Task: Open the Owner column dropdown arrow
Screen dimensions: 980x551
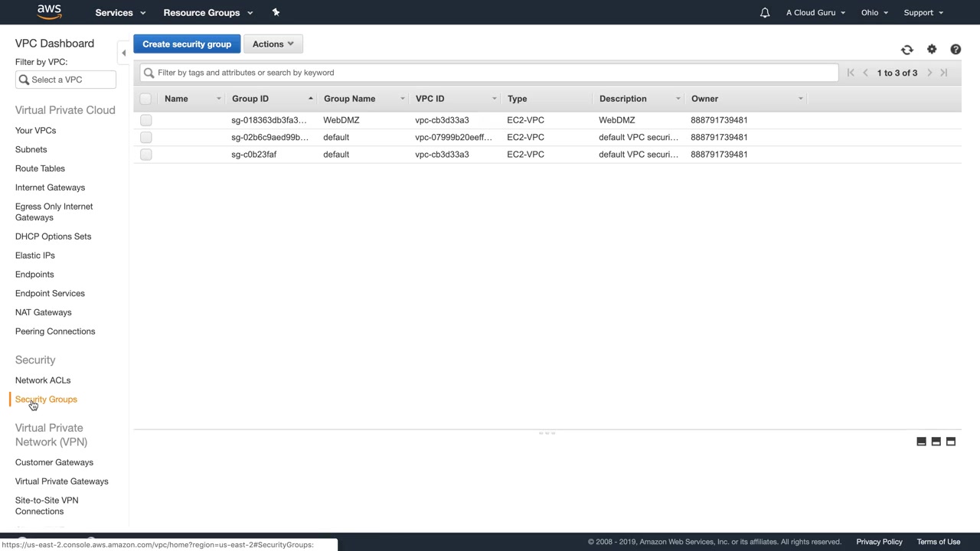Action: (x=800, y=99)
